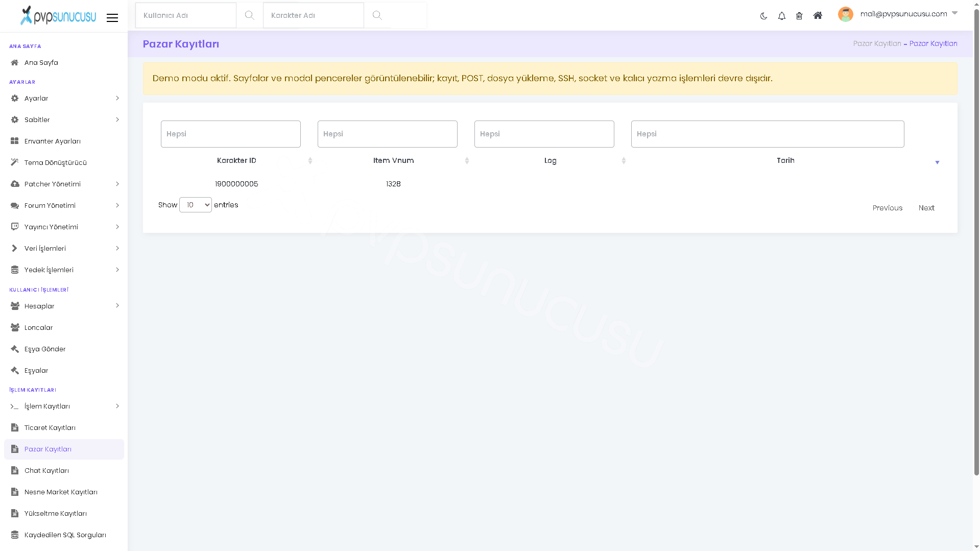Click search icon next to Karakter Adı
The width and height of the screenshot is (980, 551).
377,15
